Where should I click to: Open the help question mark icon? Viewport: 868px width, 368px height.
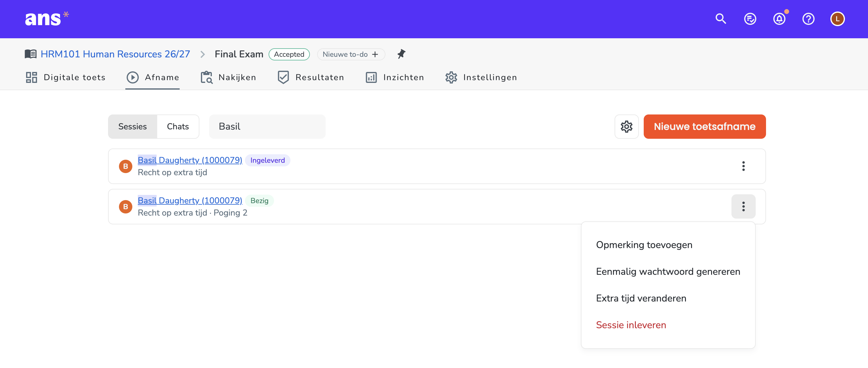coord(808,19)
